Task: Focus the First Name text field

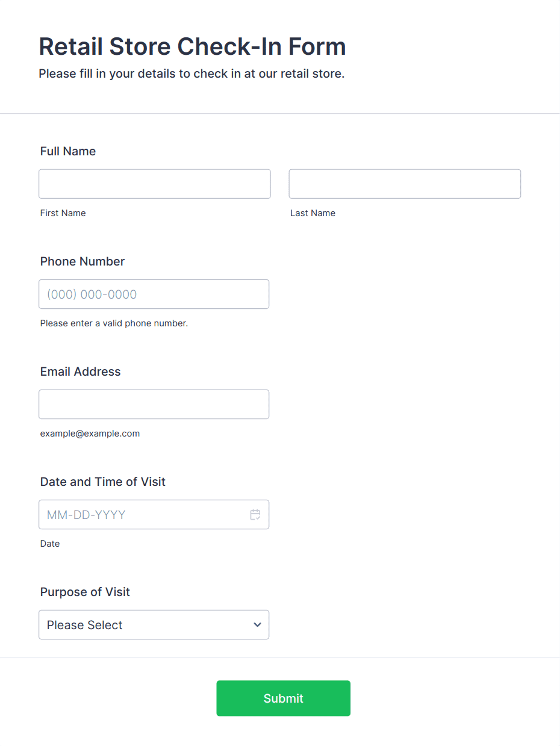Action: (x=154, y=184)
